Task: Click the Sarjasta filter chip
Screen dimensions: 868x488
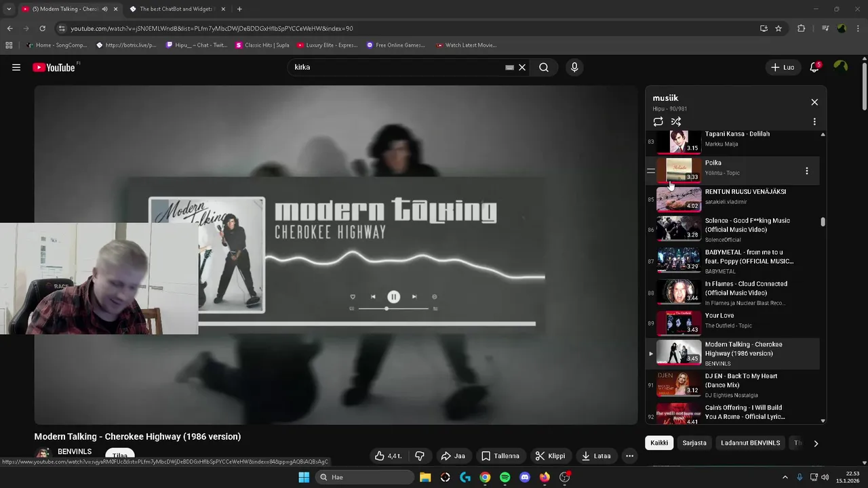Action: coord(694,443)
